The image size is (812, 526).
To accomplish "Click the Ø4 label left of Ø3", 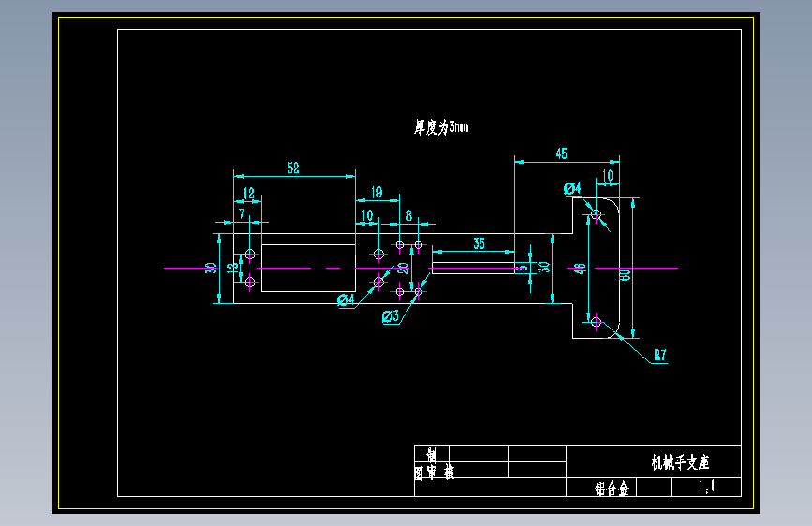I will pos(346,300).
